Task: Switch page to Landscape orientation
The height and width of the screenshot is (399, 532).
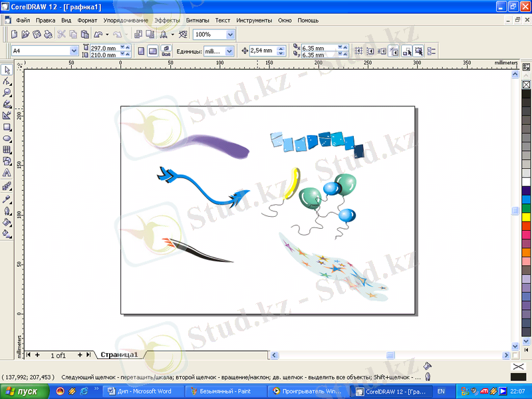Action: pos(152,51)
